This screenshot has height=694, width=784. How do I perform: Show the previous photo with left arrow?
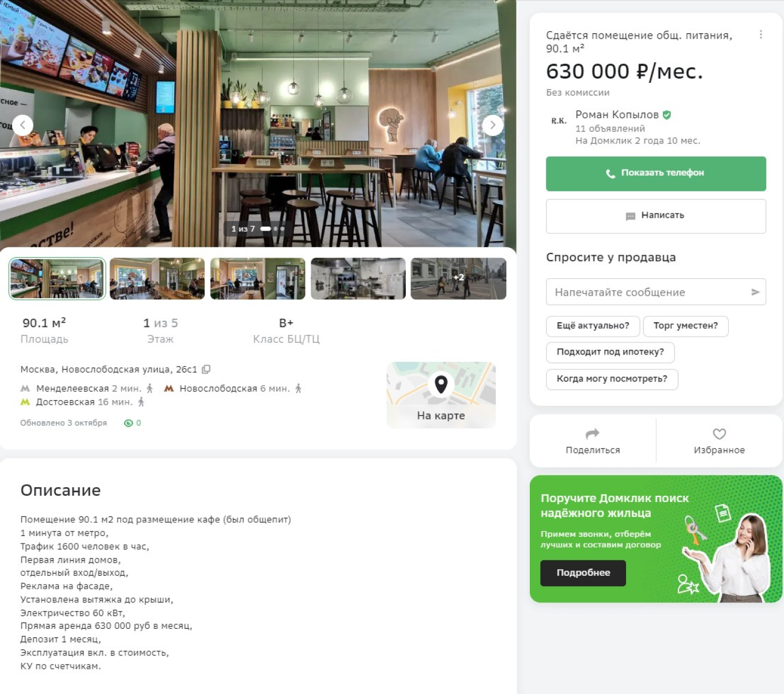(22, 125)
